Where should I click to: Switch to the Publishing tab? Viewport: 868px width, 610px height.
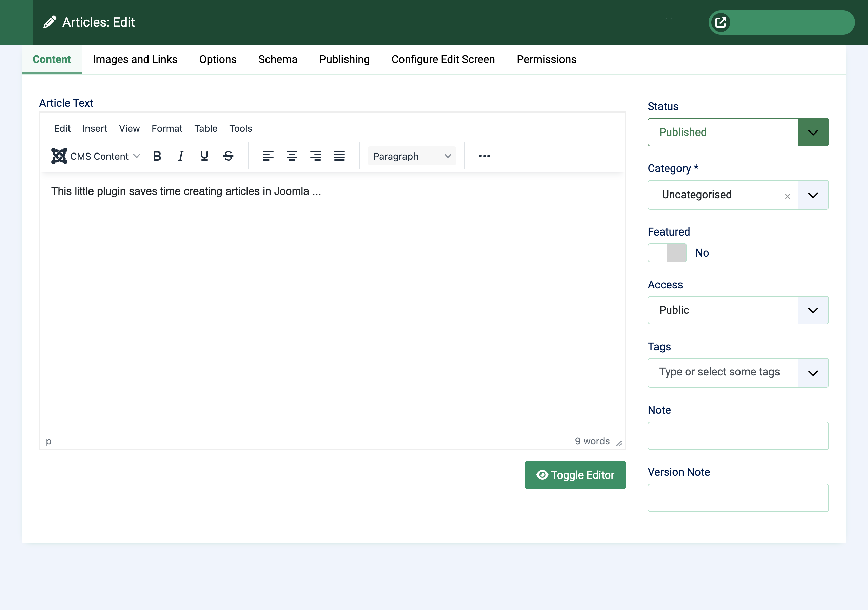tap(344, 59)
